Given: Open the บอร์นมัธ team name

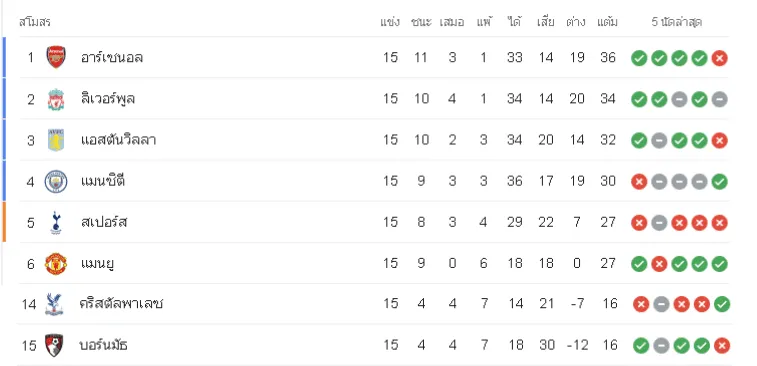Looking at the screenshot, I should tap(104, 345).
